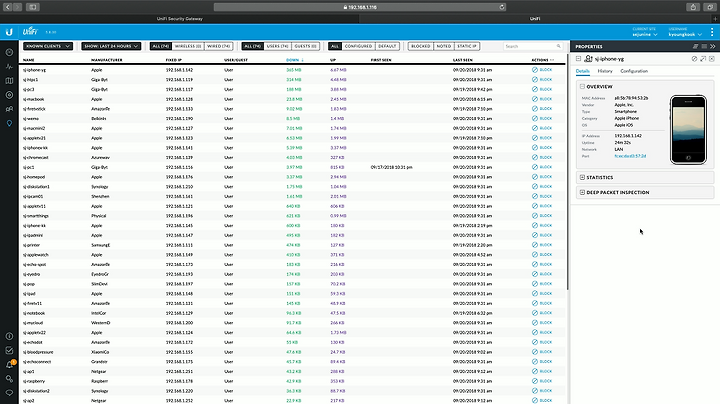
Task: Open the Events info icon in sidebar
Action: (9, 336)
